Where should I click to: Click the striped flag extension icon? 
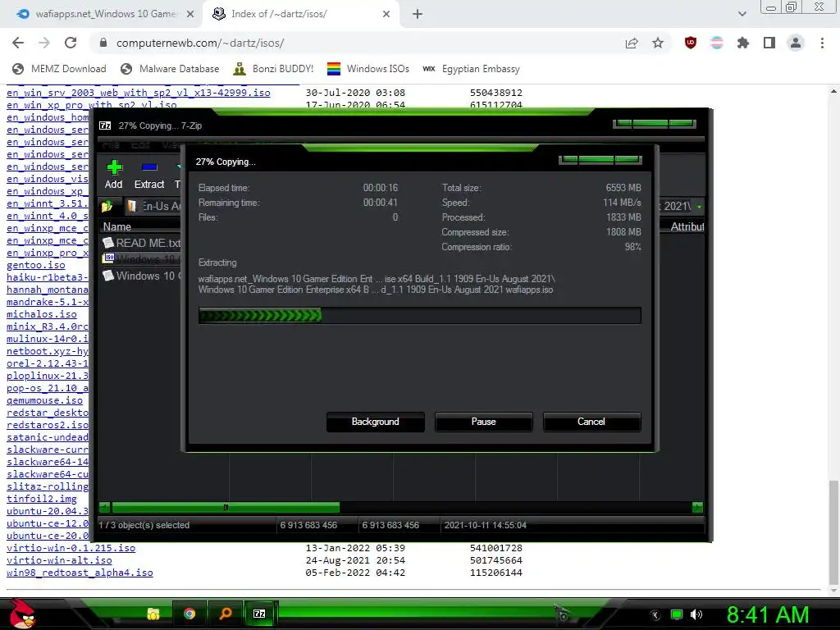(717, 43)
